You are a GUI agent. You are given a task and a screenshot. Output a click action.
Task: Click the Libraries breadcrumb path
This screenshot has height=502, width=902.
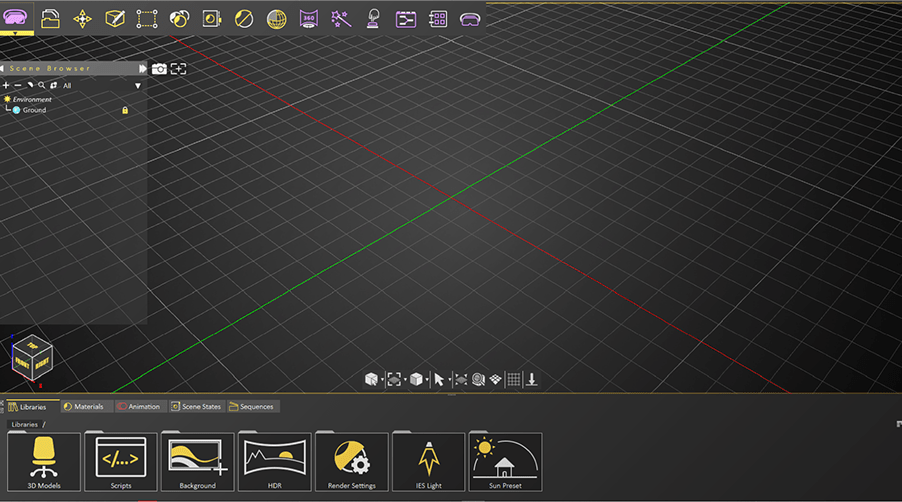25,424
